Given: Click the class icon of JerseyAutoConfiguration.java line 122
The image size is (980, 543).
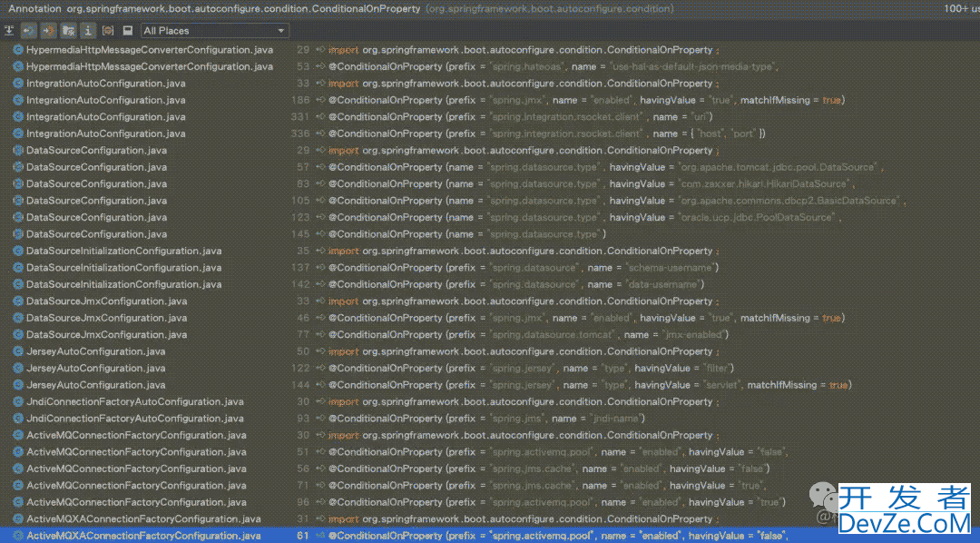Looking at the screenshot, I should click(x=18, y=368).
